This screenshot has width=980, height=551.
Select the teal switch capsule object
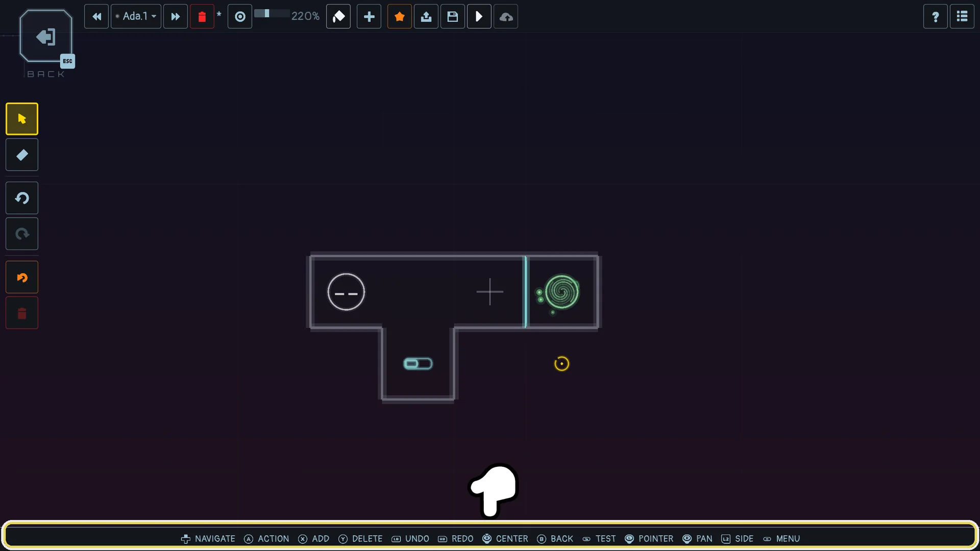coord(418,364)
